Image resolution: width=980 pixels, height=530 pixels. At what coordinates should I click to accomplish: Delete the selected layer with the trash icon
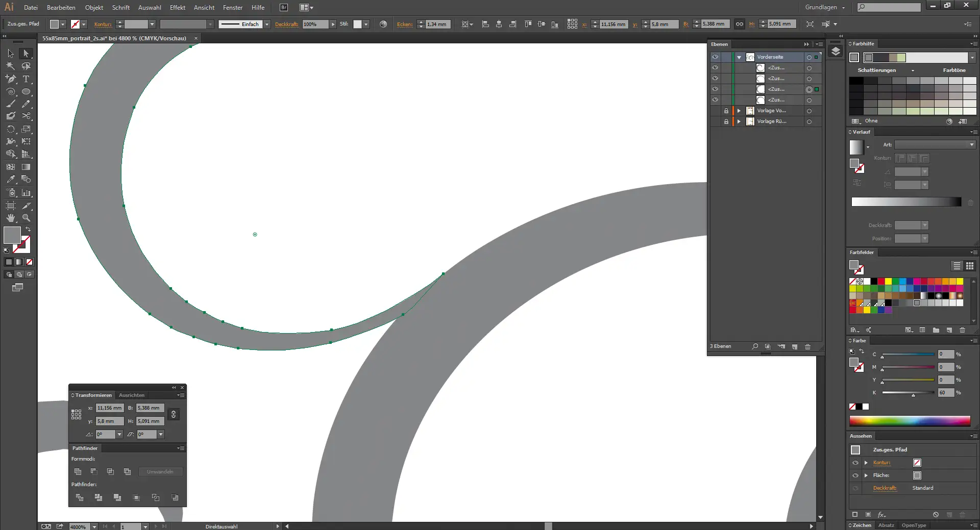point(807,347)
